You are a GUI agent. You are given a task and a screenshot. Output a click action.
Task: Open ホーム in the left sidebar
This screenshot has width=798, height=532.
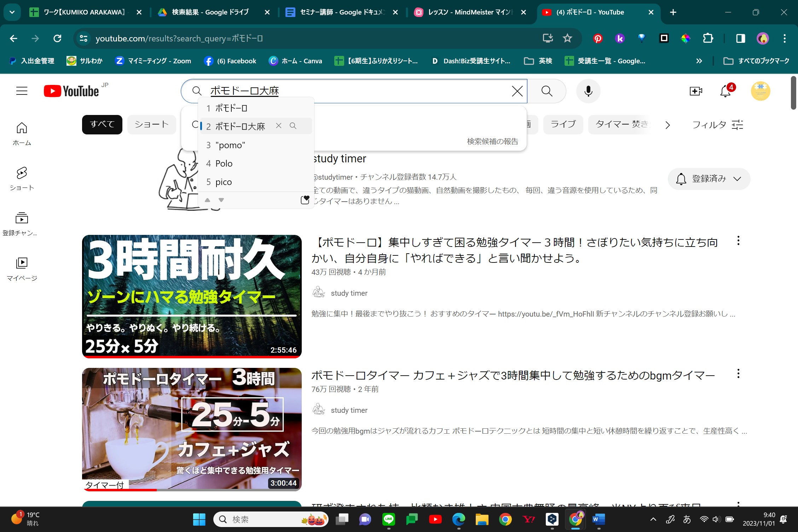[22, 134]
